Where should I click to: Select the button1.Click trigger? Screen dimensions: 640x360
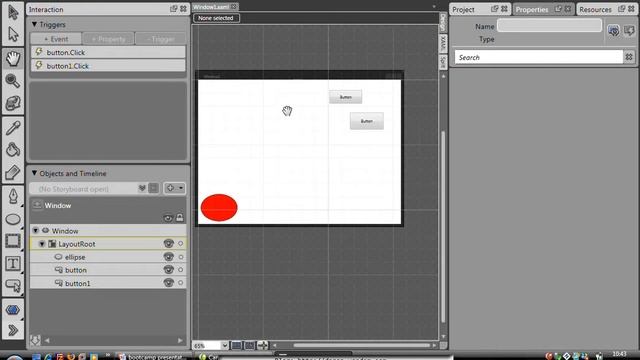(x=108, y=66)
